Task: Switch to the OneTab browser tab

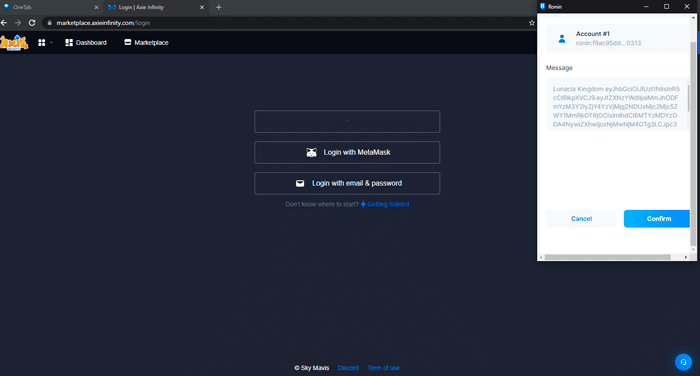Action: point(51,7)
